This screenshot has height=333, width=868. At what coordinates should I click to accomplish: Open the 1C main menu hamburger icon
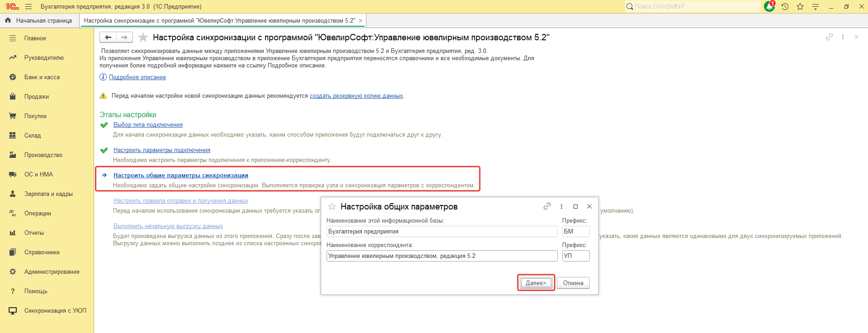click(28, 7)
